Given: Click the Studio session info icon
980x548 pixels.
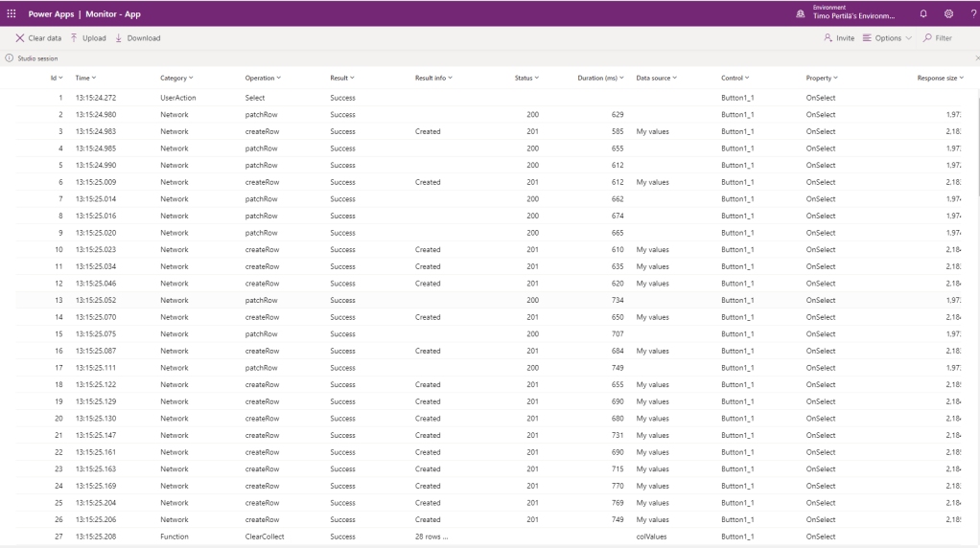Looking at the screenshot, I should pos(10,58).
